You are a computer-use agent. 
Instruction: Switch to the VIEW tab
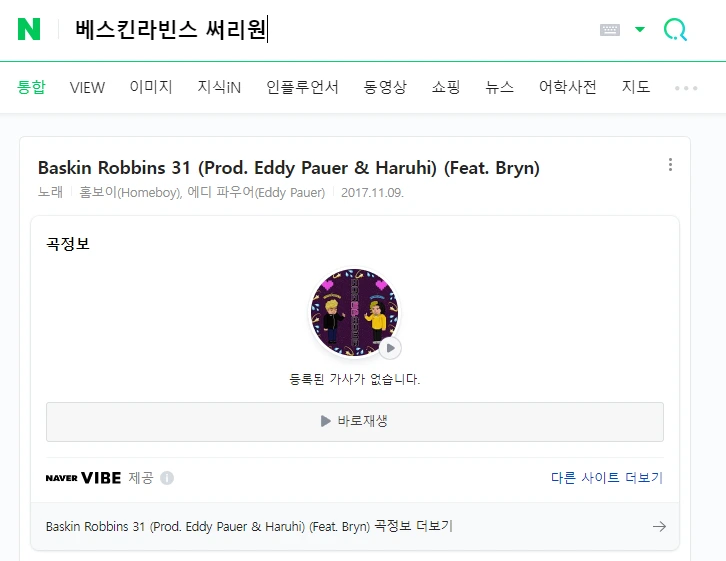click(87, 87)
